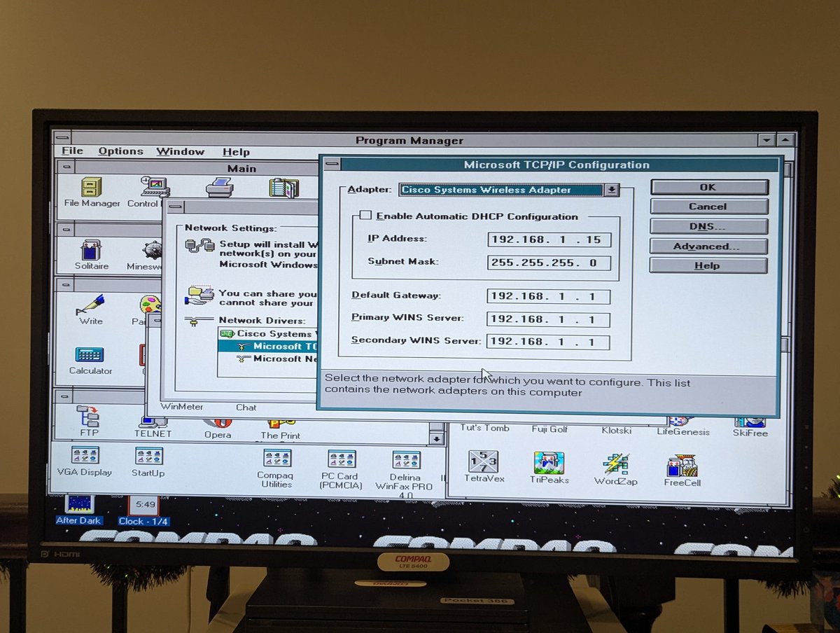Select the After Dark desktop icon
The height and width of the screenshot is (633, 840).
pos(78,504)
